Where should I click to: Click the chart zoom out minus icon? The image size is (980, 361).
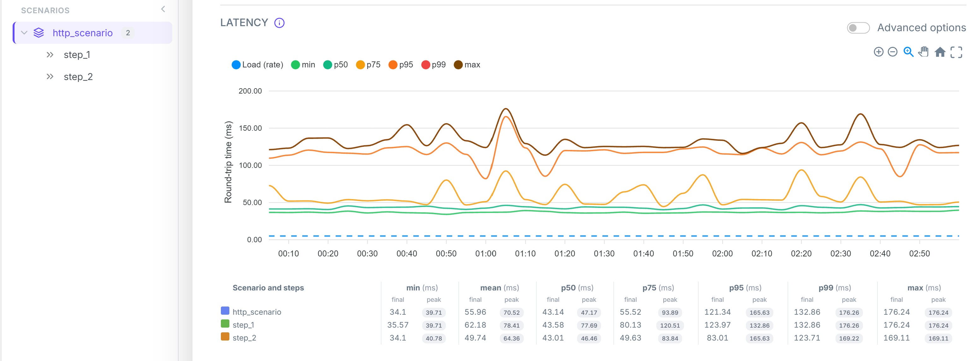(x=893, y=52)
